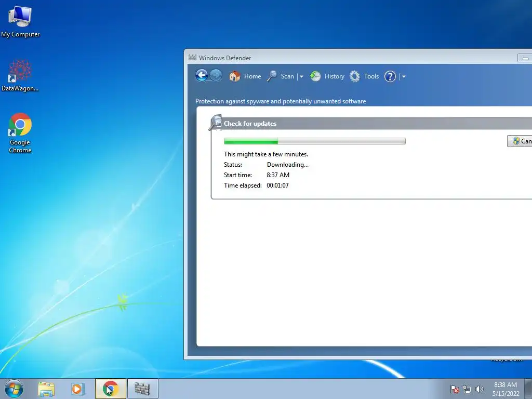Click the Chrome taskbar button
This screenshot has width=532, height=399.
pyautogui.click(x=111, y=389)
